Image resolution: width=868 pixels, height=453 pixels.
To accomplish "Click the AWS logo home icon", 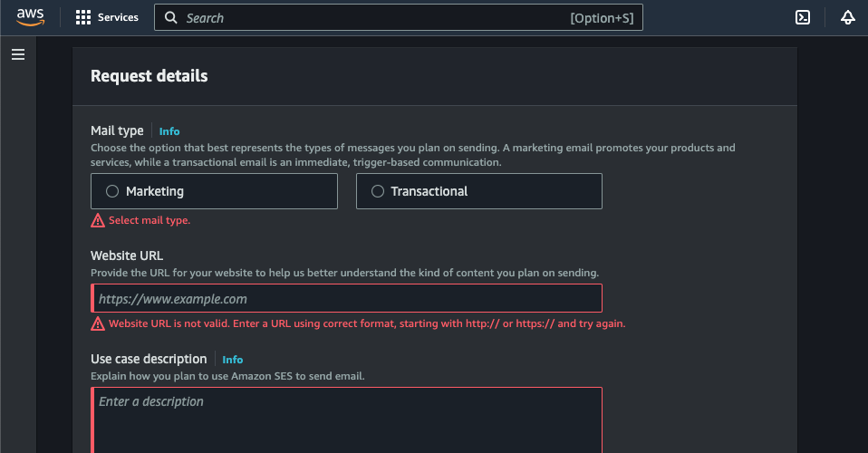I will tap(30, 17).
